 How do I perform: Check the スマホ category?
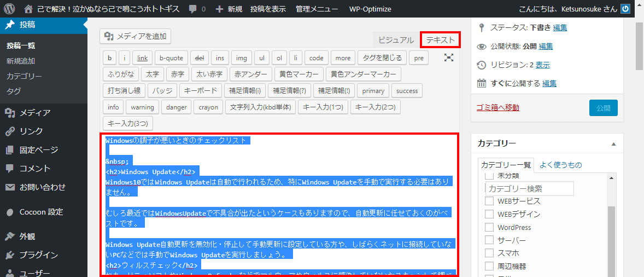coord(489,253)
